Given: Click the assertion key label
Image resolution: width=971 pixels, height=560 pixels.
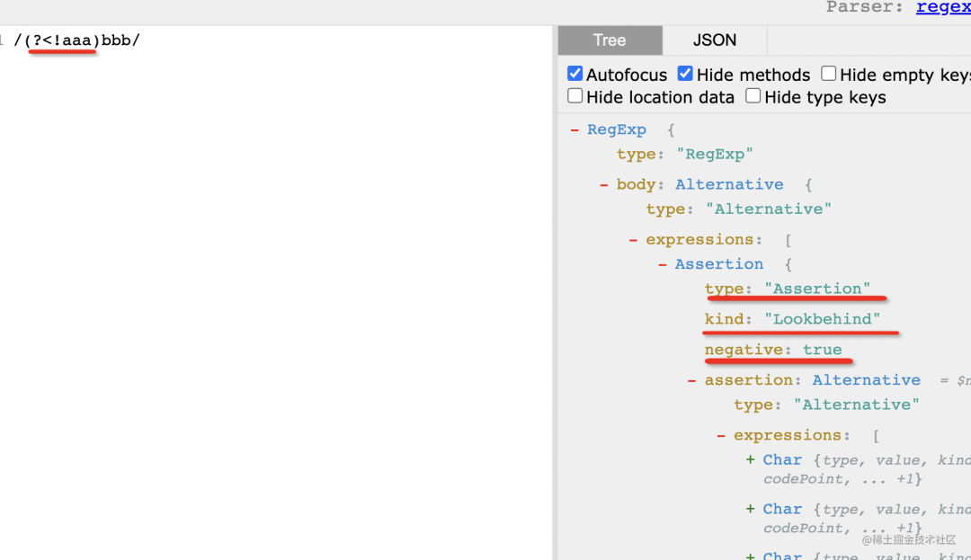Looking at the screenshot, I should (751, 380).
